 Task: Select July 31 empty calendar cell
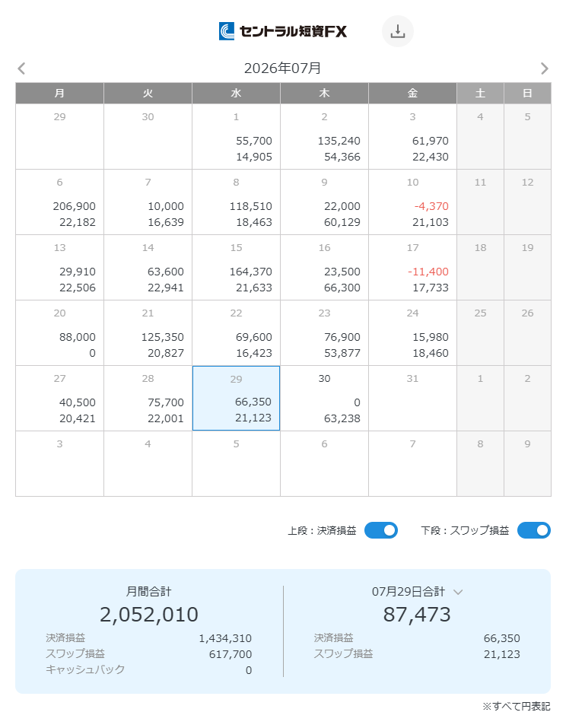click(413, 399)
